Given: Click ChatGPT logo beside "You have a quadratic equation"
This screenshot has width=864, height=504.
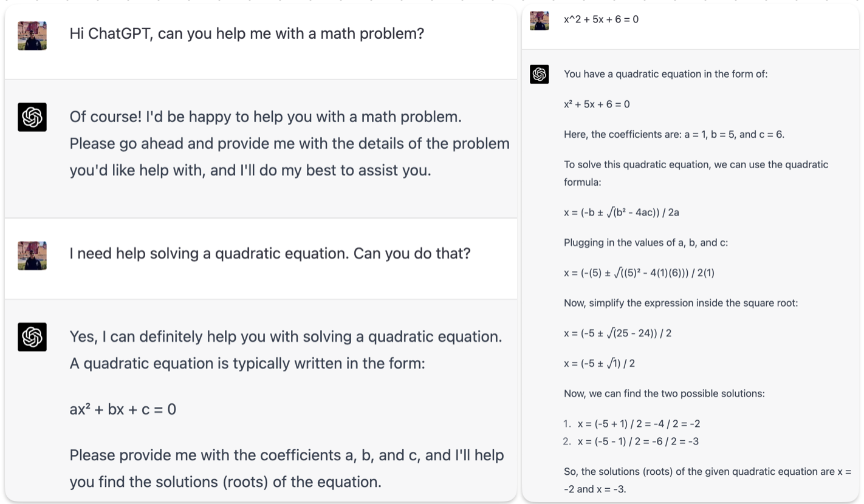Looking at the screenshot, I should [x=540, y=75].
